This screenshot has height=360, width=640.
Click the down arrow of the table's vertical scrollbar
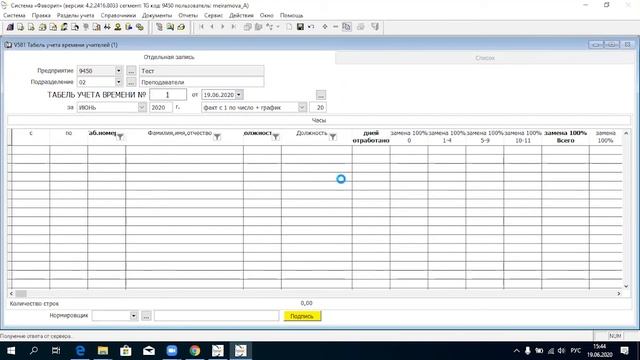626,286
